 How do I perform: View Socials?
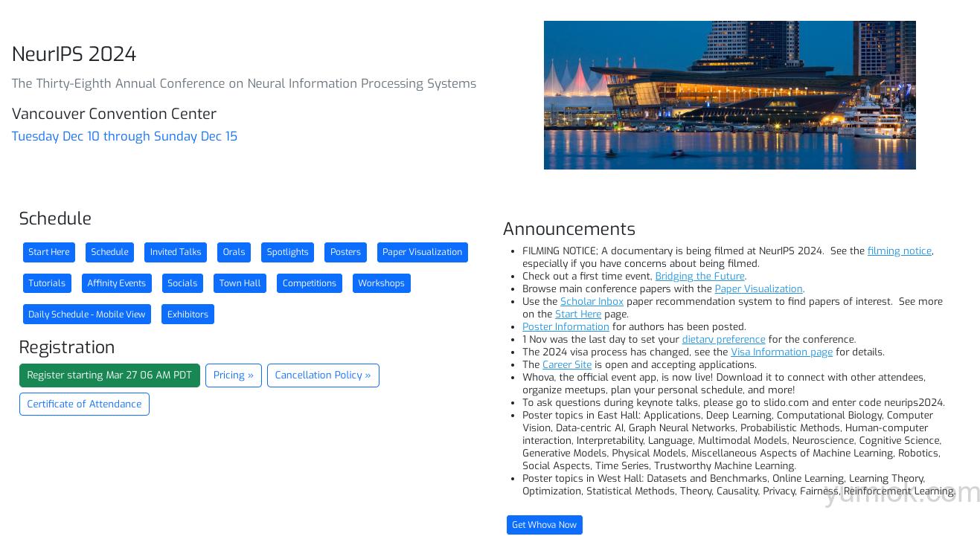(182, 283)
